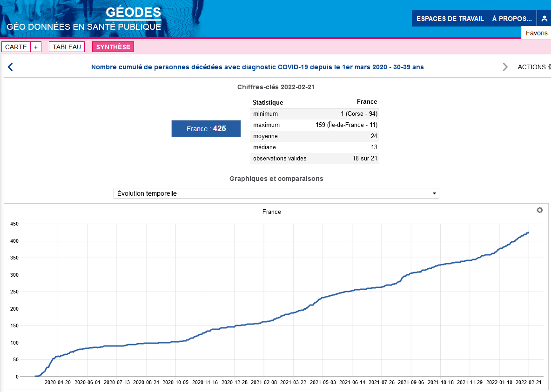Click the indicator title about COVID-19 deaths
The image size is (551, 392).
(257, 67)
